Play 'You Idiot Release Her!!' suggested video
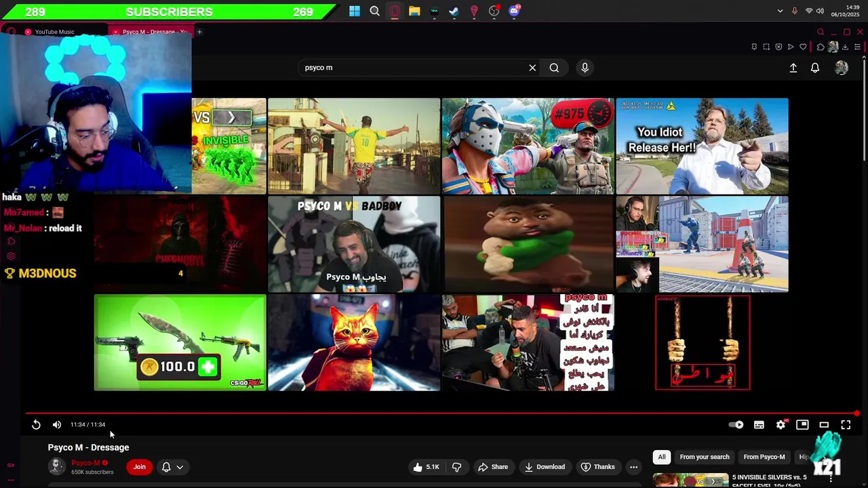The width and height of the screenshot is (868, 488). point(702,146)
